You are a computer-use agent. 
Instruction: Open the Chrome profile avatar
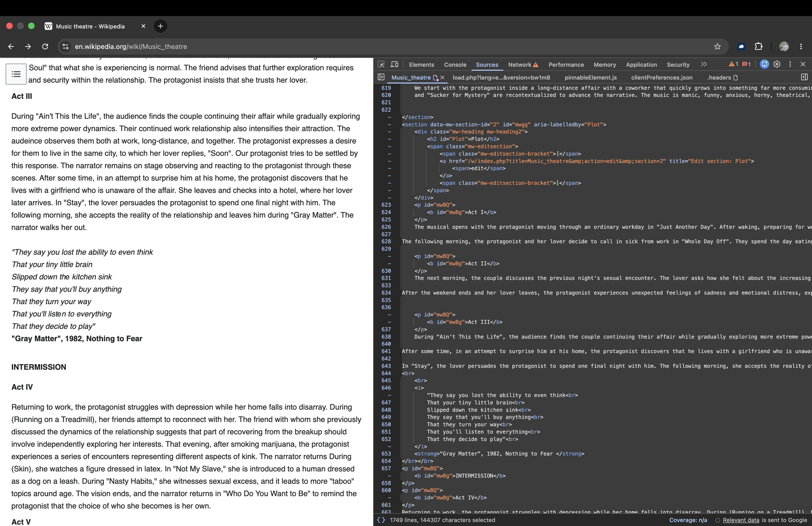pos(784,46)
